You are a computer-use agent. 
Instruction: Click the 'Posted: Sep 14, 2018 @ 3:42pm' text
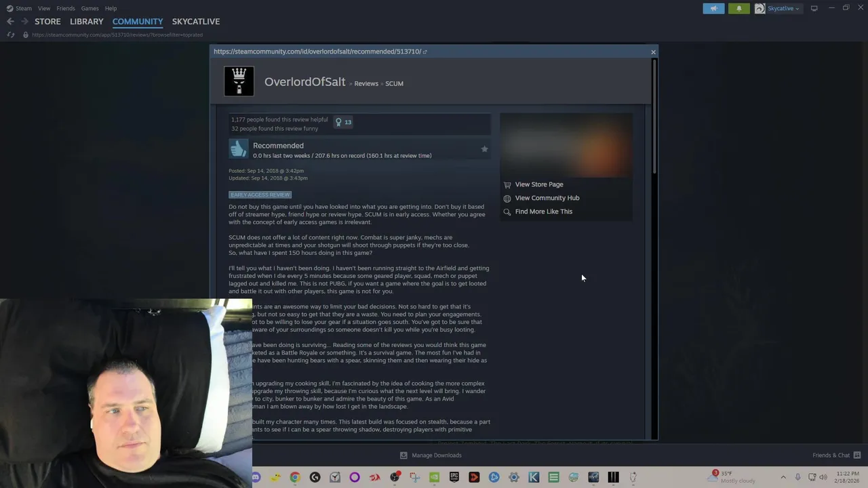click(x=266, y=171)
